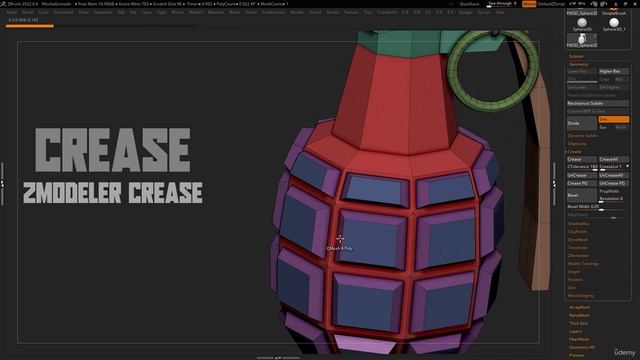This screenshot has width=640, height=360.
Task: Adjust the PropWidth slider
Action: tap(613, 191)
